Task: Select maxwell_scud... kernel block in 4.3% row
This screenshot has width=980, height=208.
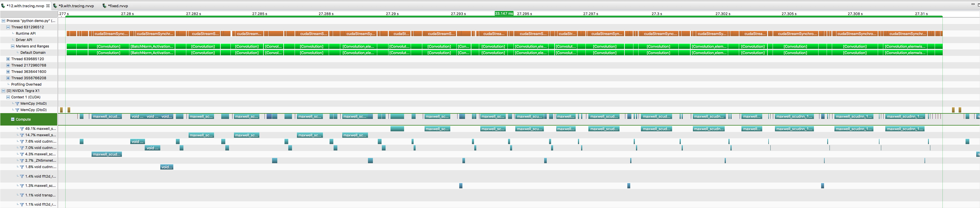Action: point(107,154)
